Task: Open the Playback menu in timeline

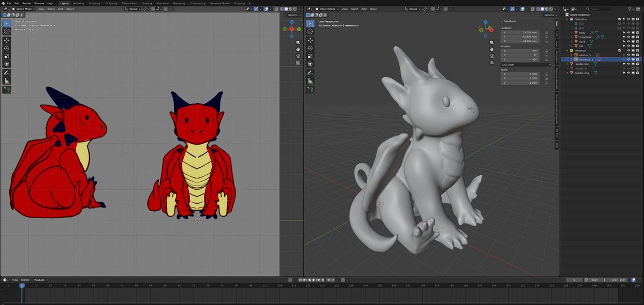Action: 40,280
